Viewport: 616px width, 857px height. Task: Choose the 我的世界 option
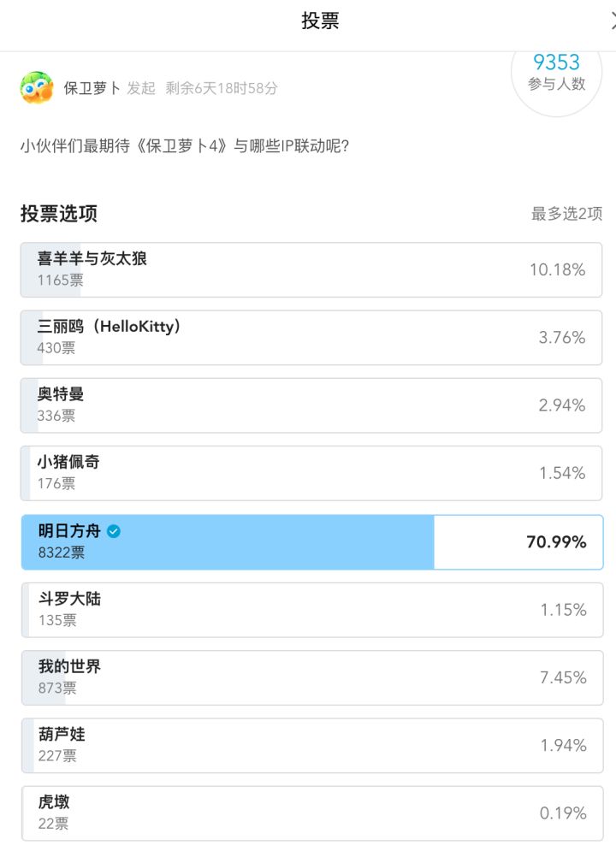[x=311, y=677]
